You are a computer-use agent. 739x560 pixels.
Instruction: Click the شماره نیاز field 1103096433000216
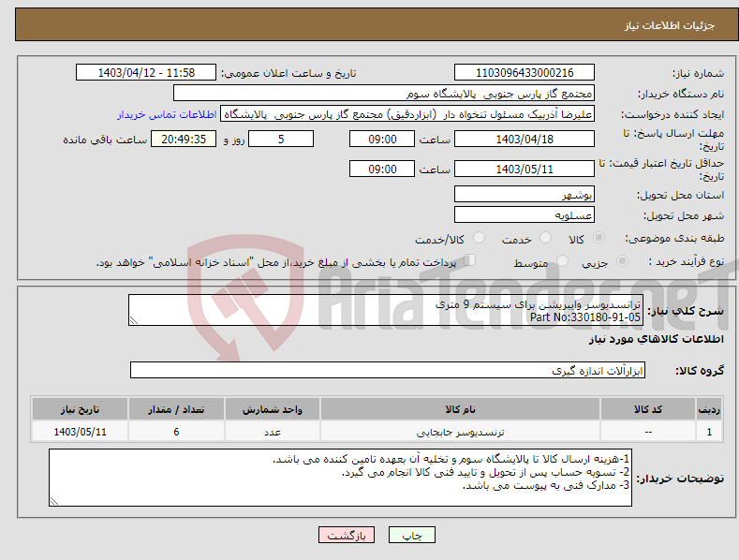pyautogui.click(x=525, y=73)
